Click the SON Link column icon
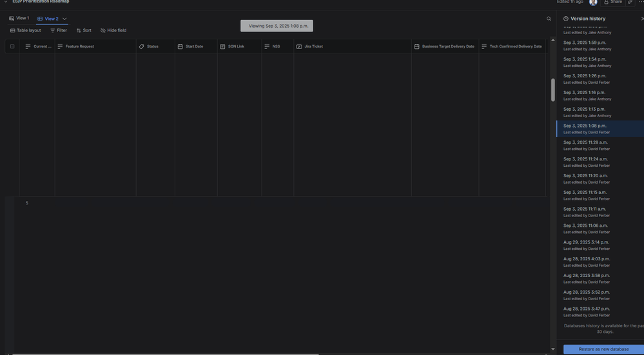644x355 pixels. (x=222, y=46)
